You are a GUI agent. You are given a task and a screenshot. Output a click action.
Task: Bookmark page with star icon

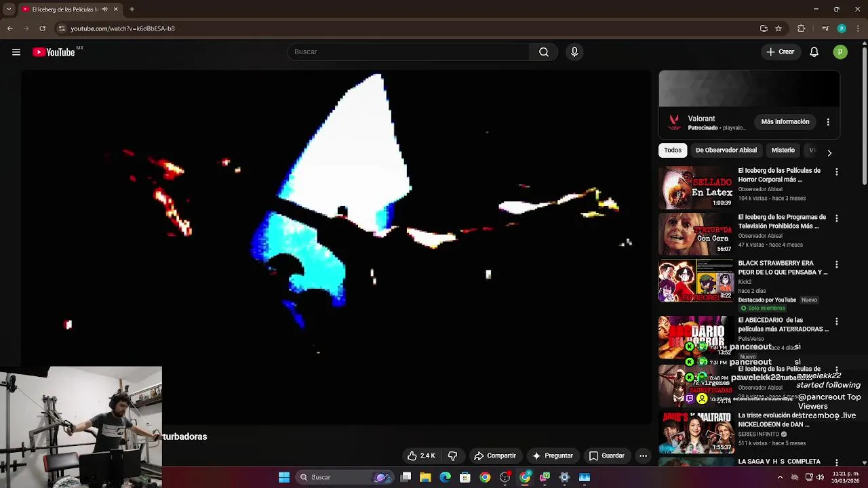tap(778, 28)
